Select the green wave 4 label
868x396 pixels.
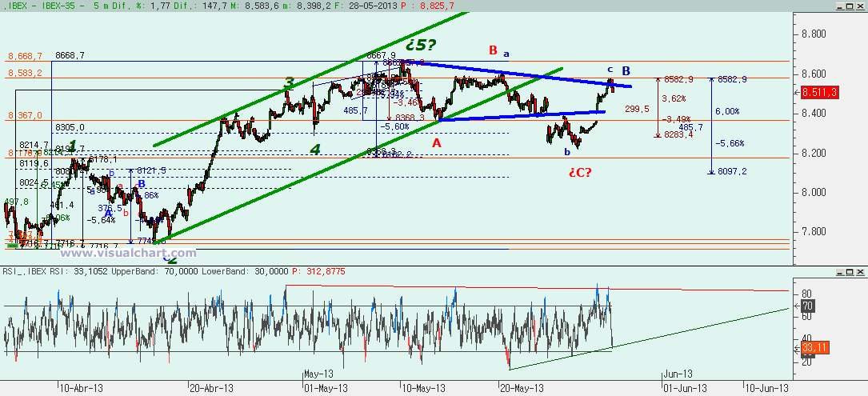coord(315,150)
